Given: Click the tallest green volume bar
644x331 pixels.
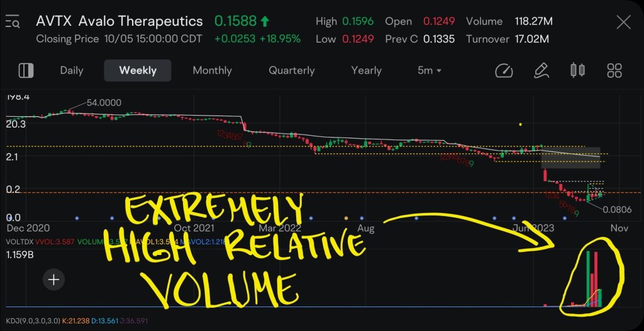Looking at the screenshot, I should pyautogui.click(x=588, y=279).
